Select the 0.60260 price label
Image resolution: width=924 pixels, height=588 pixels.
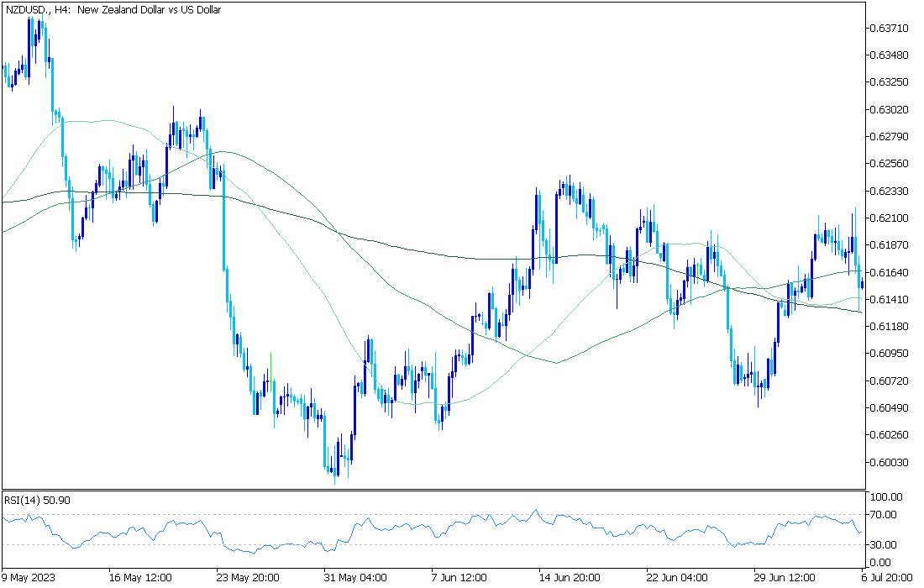coord(890,435)
